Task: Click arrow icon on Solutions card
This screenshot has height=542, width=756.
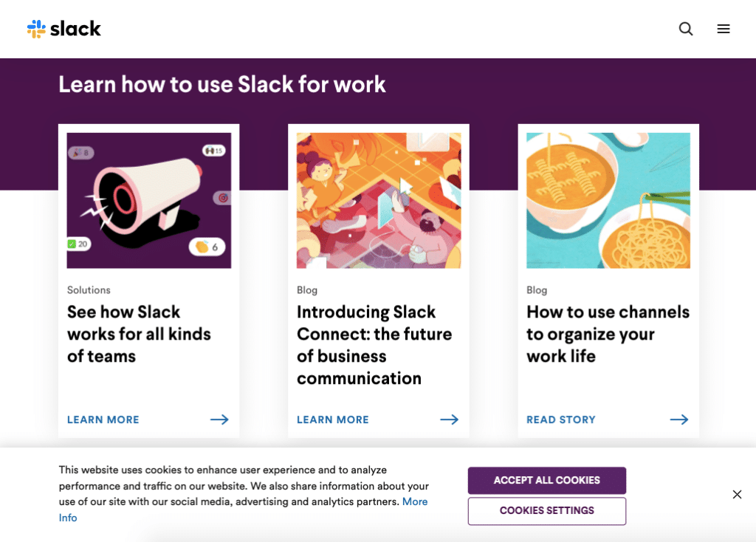Action: click(x=219, y=419)
